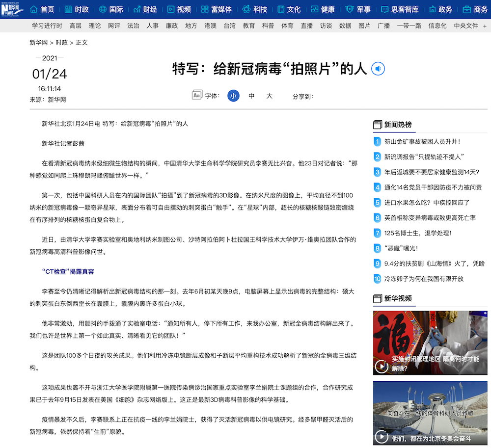Go to 时政 breadcrumb link
Screen dimensions: 491x448
click(62, 43)
